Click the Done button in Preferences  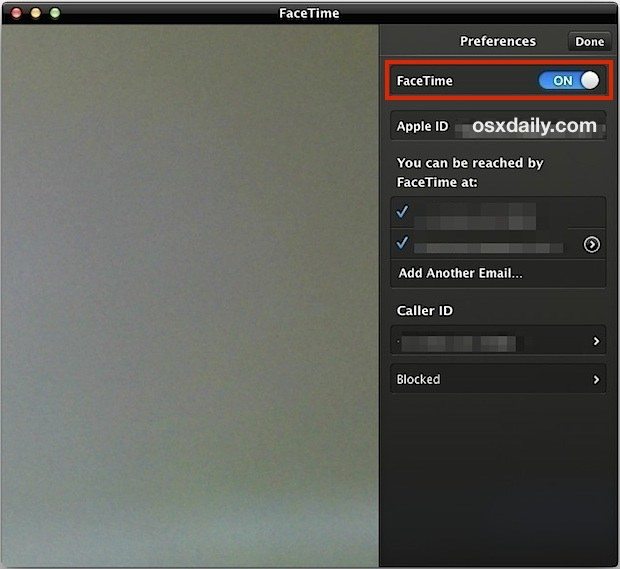pos(589,42)
